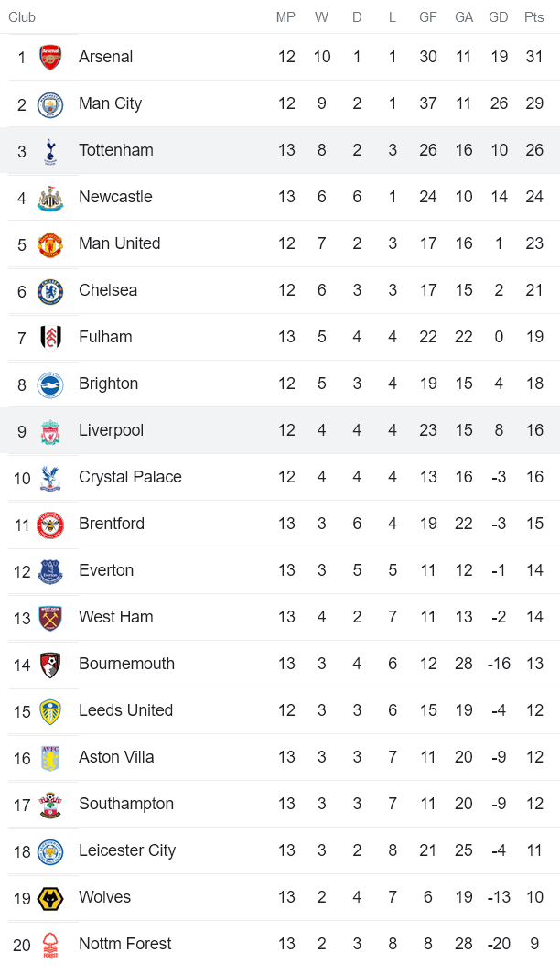The height and width of the screenshot is (974, 560).
Task: Open the Man United crest icon
Action: [x=50, y=244]
